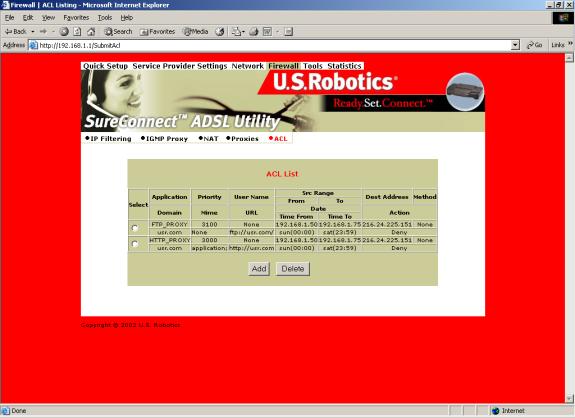Click the FTP_PROXY application cell

169,224
